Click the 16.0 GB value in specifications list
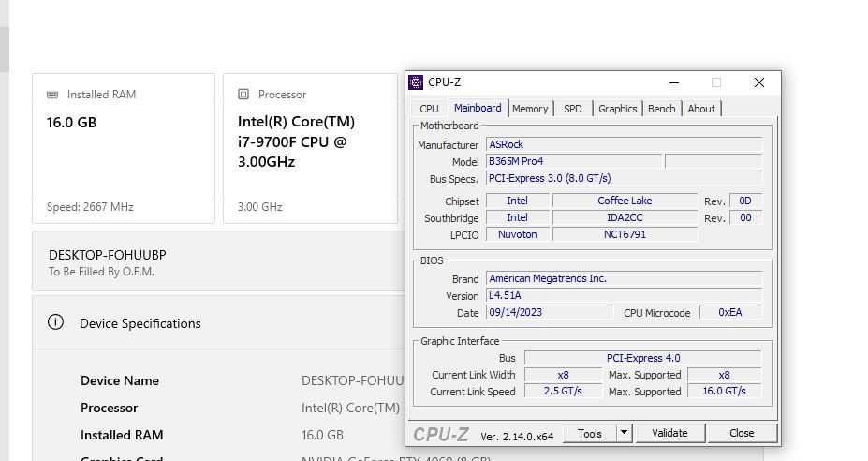 point(322,435)
